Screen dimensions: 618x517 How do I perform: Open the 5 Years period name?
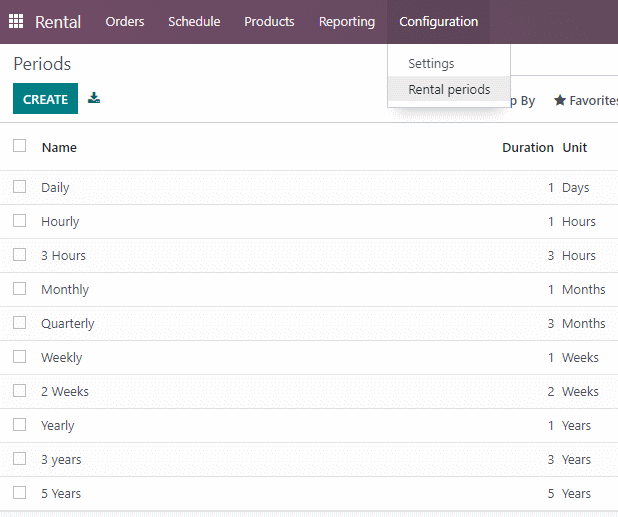61,494
